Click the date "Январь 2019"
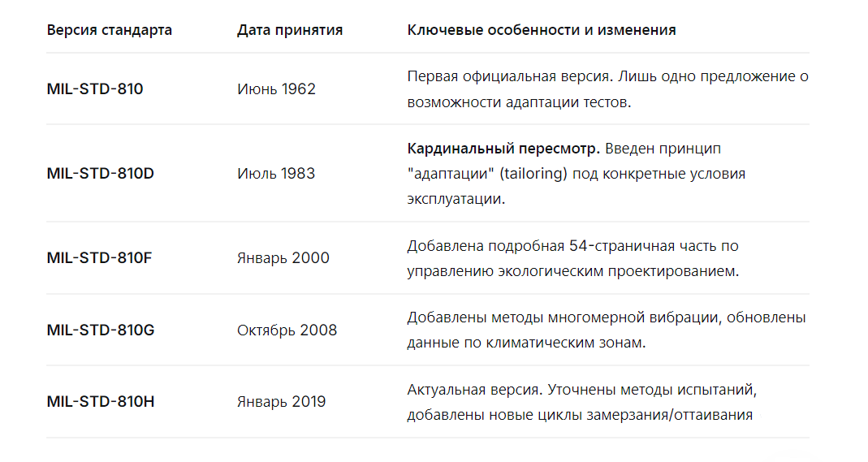868x462 pixels. click(x=282, y=402)
